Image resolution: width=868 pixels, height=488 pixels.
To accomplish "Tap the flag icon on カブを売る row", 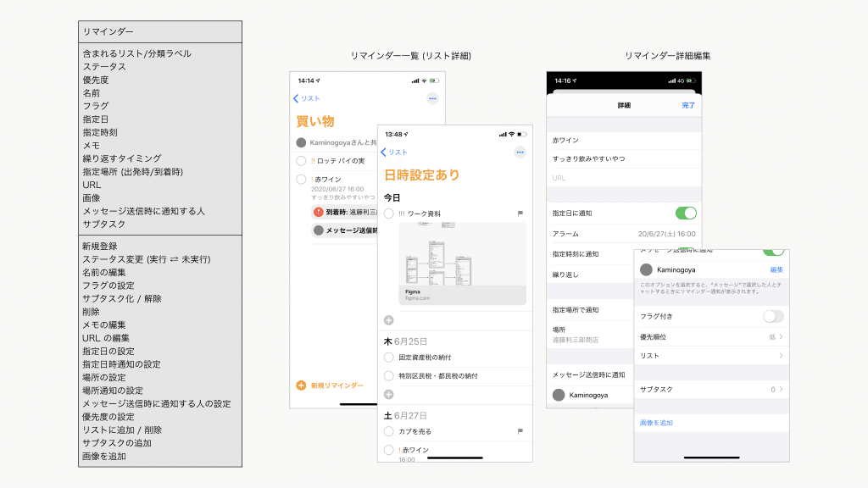I will [520, 431].
